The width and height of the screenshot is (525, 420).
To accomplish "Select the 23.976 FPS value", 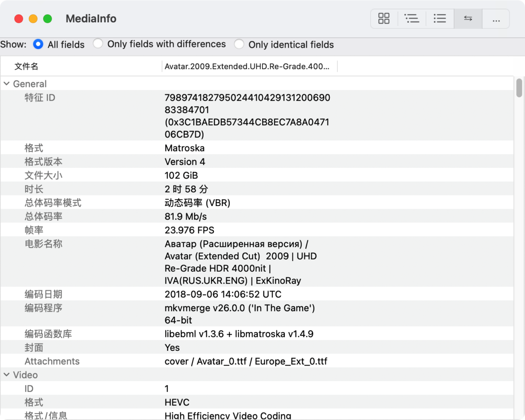I will click(x=189, y=230).
